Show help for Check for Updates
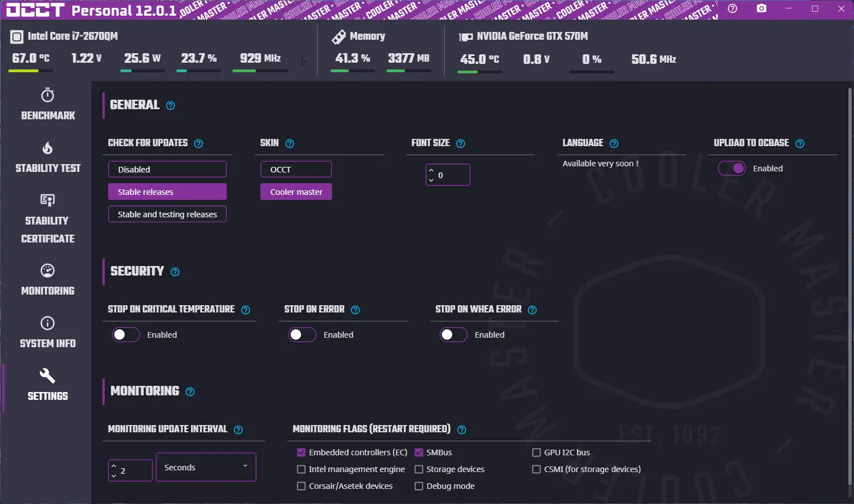 (198, 144)
